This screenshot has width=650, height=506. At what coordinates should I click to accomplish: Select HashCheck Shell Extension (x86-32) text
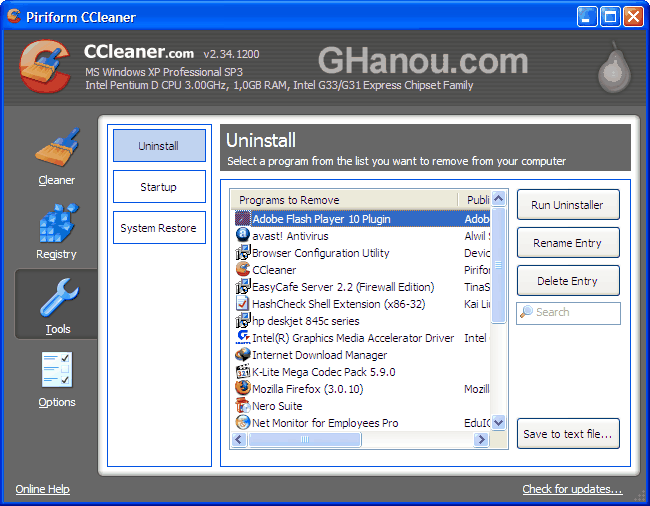coord(339,304)
